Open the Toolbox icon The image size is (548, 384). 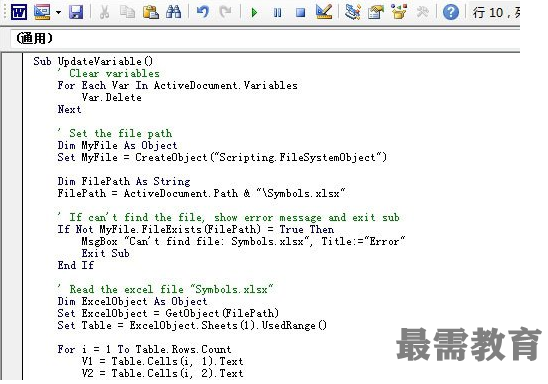tap(422, 12)
